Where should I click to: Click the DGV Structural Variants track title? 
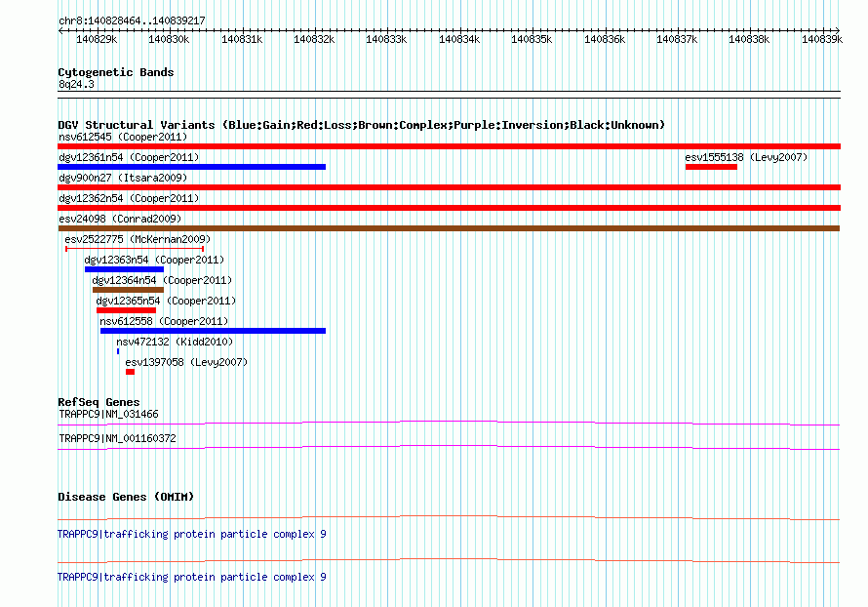[x=362, y=125]
